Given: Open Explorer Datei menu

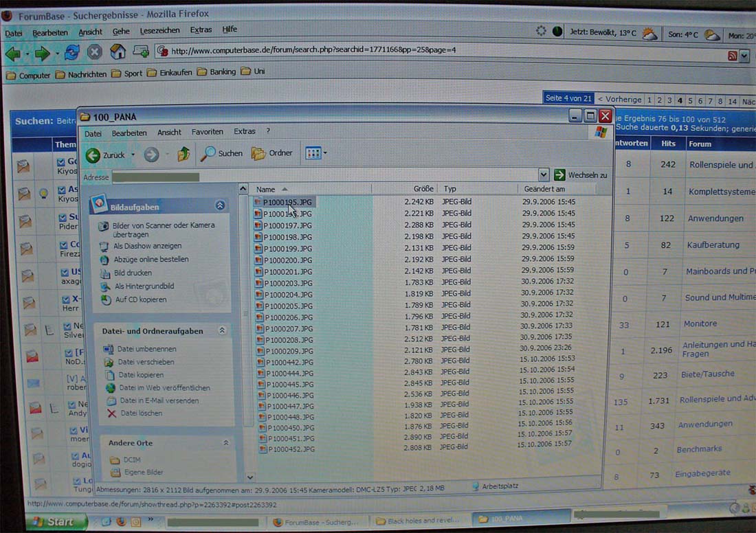Looking at the screenshot, I should (93, 133).
